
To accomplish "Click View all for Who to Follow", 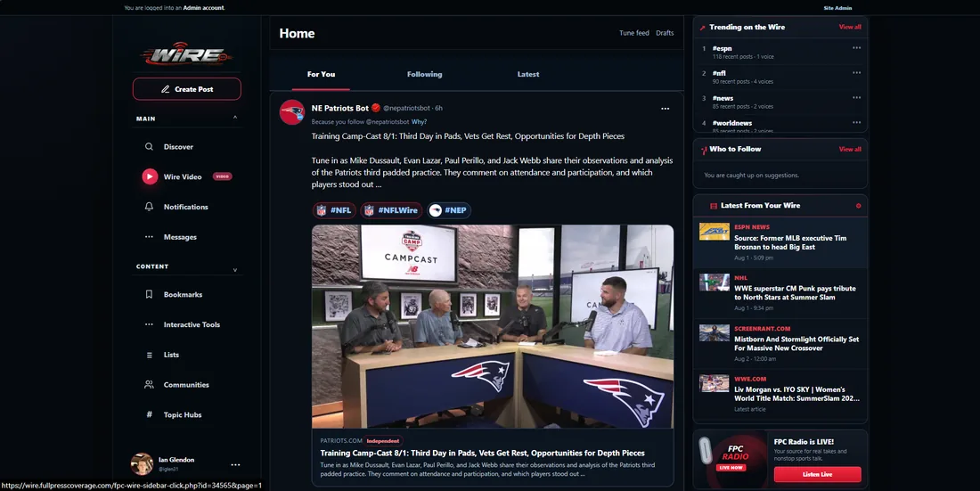I will point(850,149).
